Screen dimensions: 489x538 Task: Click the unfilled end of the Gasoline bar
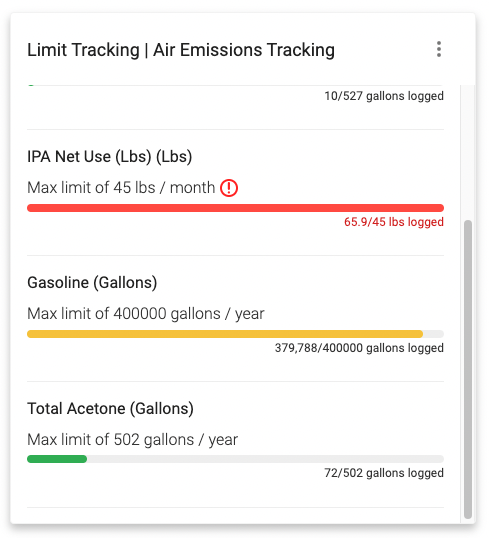click(433, 334)
